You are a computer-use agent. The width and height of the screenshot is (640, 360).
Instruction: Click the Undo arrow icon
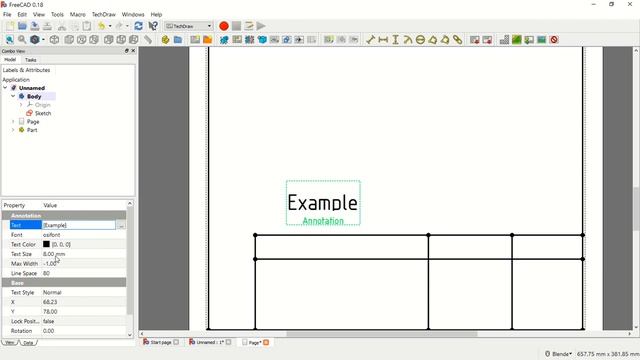coord(101,26)
